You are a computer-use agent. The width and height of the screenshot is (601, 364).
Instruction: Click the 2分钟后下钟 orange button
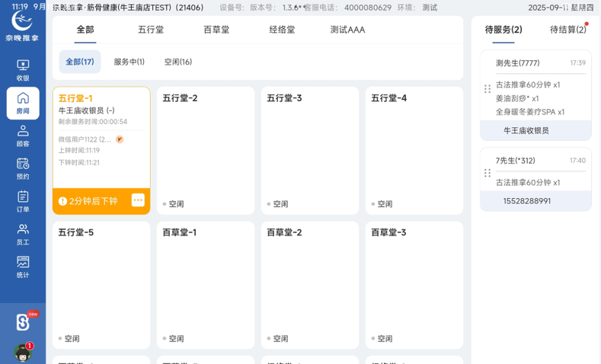(x=88, y=201)
